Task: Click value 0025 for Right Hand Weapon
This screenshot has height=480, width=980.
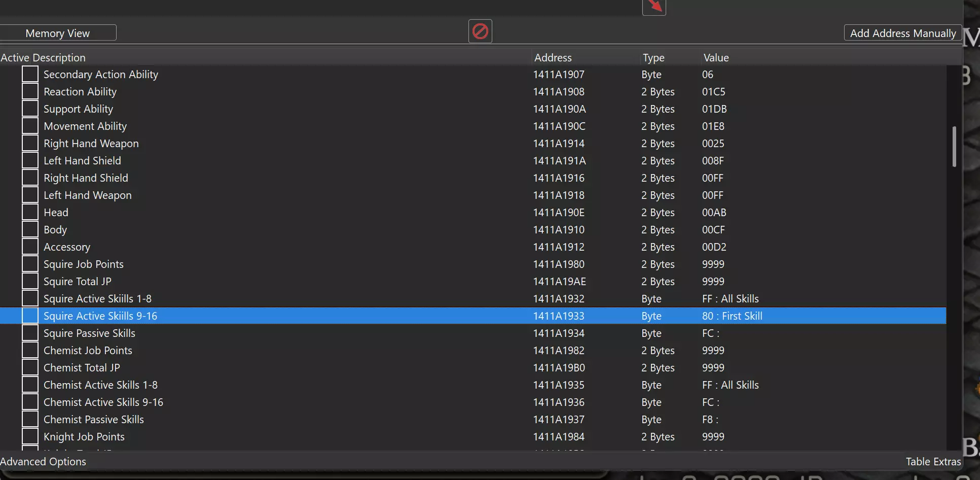Action: tap(713, 144)
